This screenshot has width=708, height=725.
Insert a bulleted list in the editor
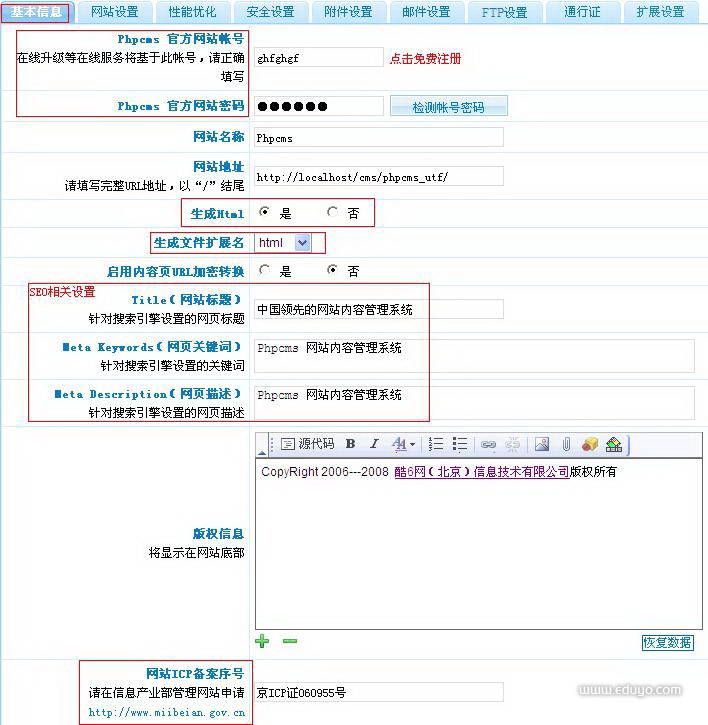(460, 444)
